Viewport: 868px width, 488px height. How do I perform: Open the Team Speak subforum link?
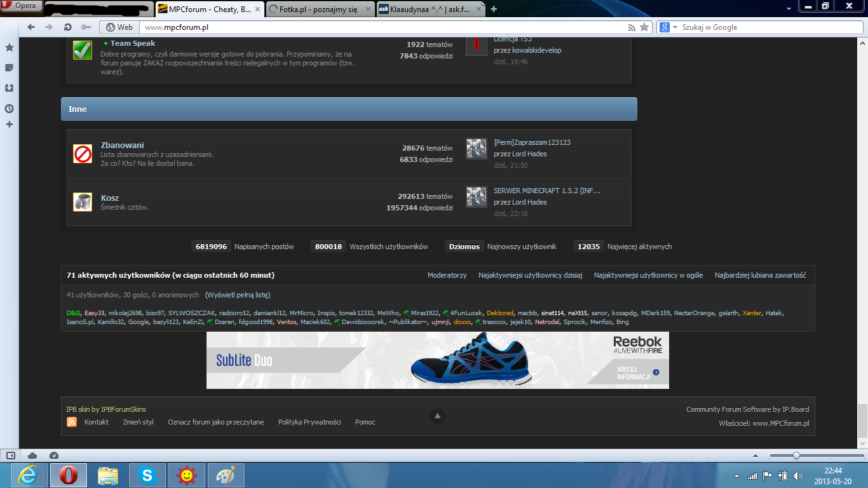tap(133, 43)
